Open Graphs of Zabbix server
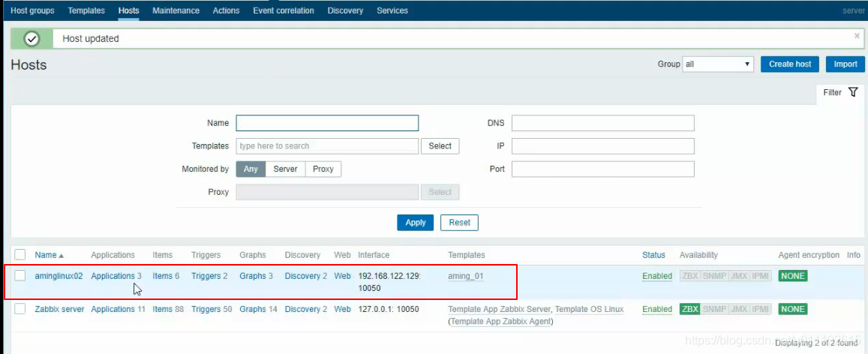The image size is (868, 354). pyautogui.click(x=252, y=309)
